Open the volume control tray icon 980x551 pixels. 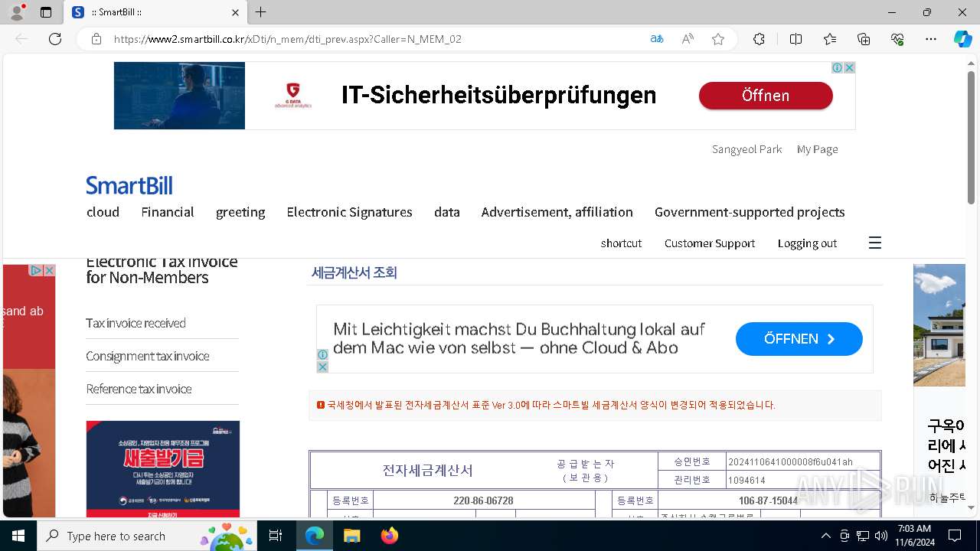click(880, 536)
